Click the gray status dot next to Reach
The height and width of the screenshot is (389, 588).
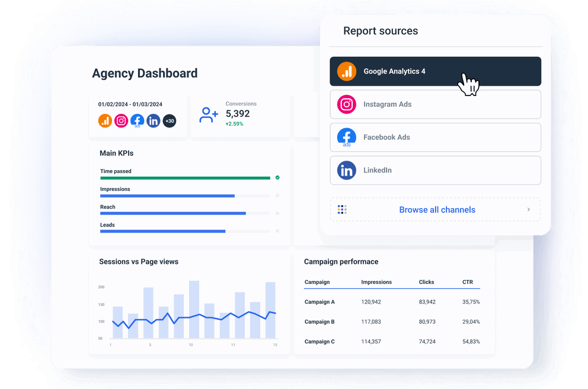(x=277, y=213)
